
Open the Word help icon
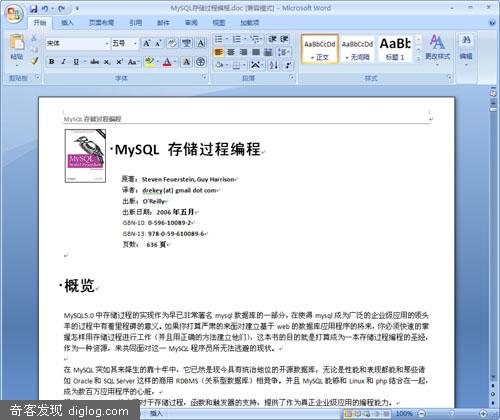coord(492,23)
